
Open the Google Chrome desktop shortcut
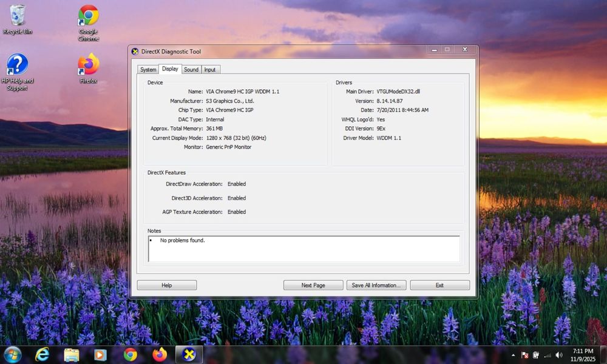tap(88, 22)
